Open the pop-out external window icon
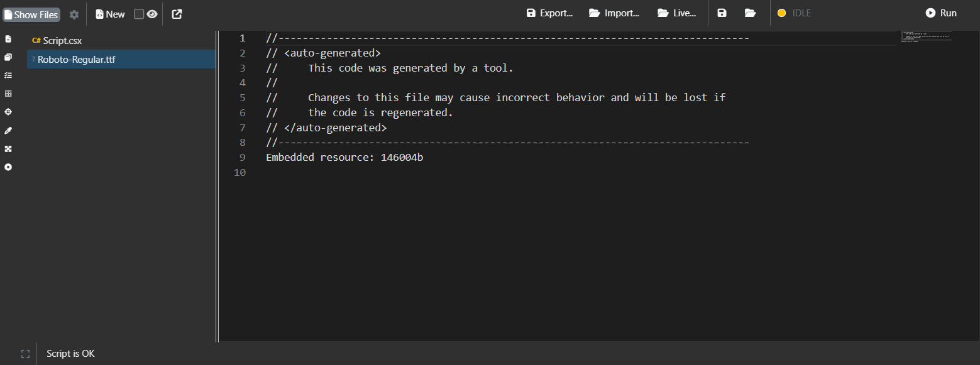 tap(177, 14)
